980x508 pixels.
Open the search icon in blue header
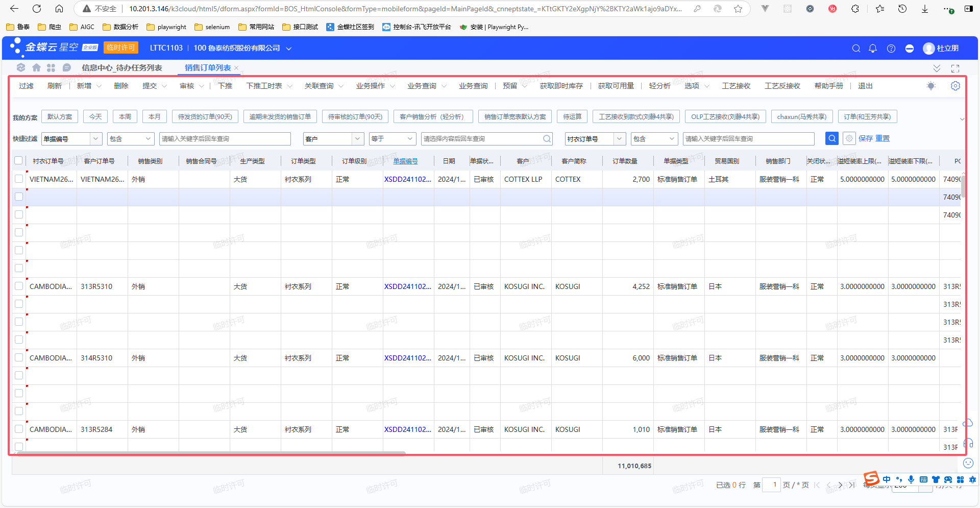click(x=856, y=49)
